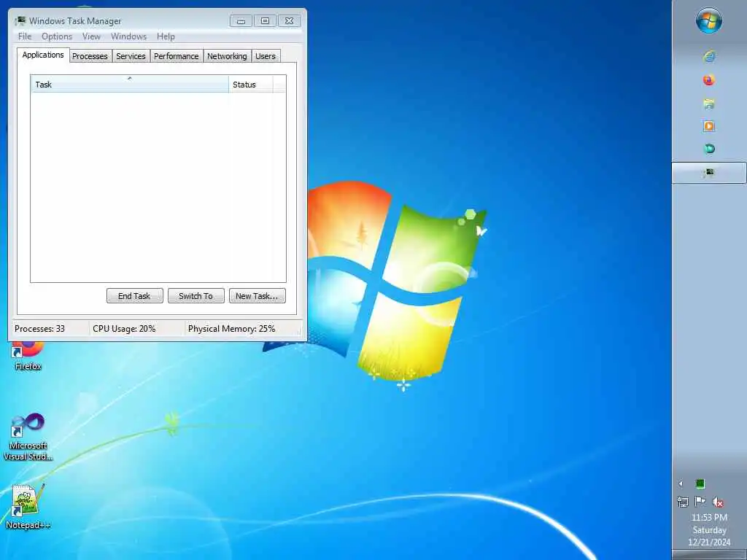This screenshot has height=560, width=747.
Task: Sort by the Task column header
Action: click(x=130, y=85)
